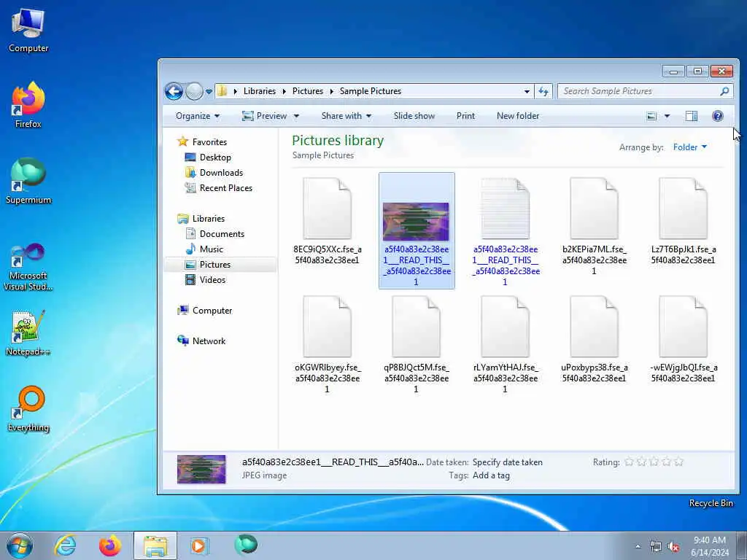The width and height of the screenshot is (747, 560).
Task: Select the READ_THIS JPEG image thumbnail
Action: tap(417, 230)
